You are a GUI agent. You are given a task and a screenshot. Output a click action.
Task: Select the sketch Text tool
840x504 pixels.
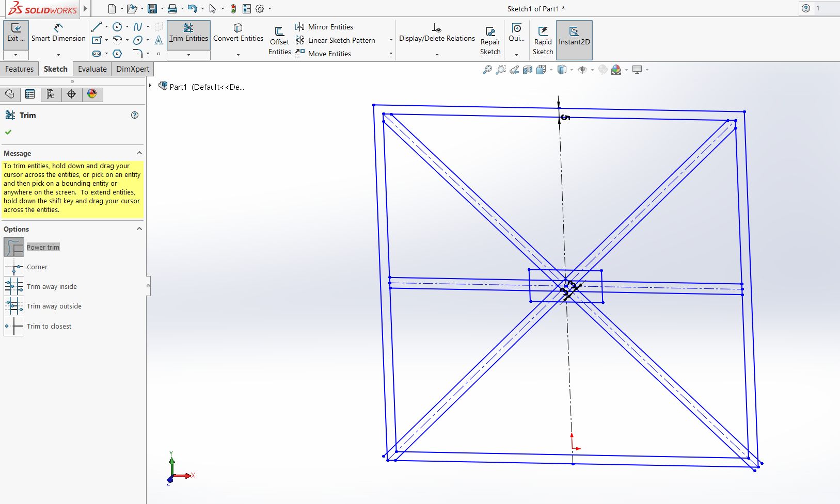click(159, 40)
